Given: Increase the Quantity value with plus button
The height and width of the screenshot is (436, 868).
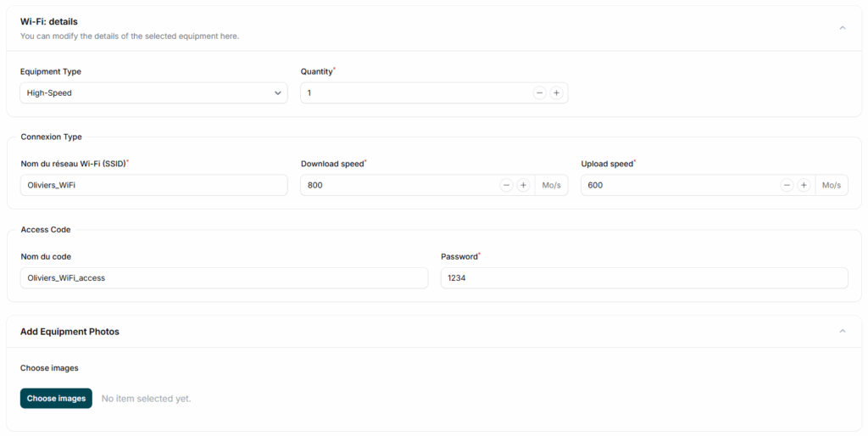Looking at the screenshot, I should (556, 93).
